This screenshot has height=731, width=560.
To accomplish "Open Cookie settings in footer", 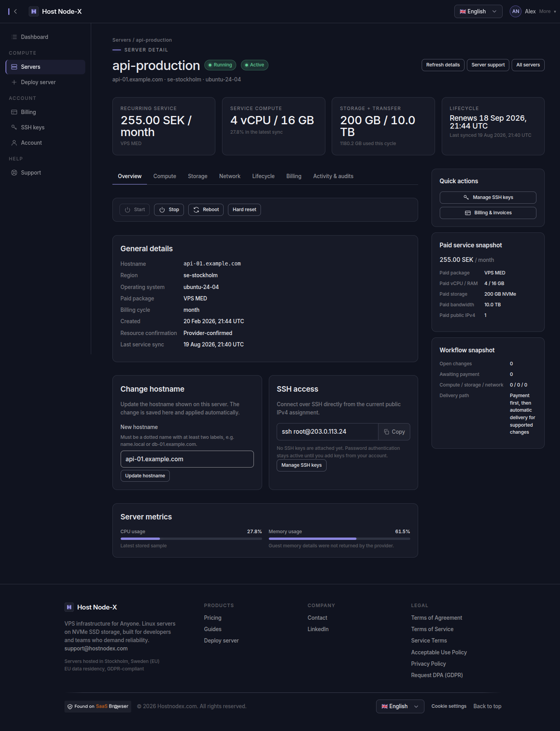I will pyautogui.click(x=449, y=706).
